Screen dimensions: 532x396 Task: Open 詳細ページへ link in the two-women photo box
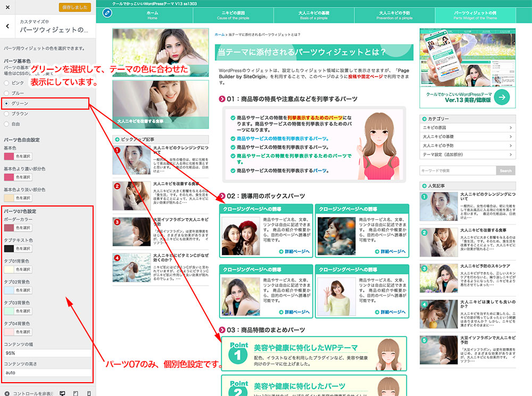click(294, 251)
